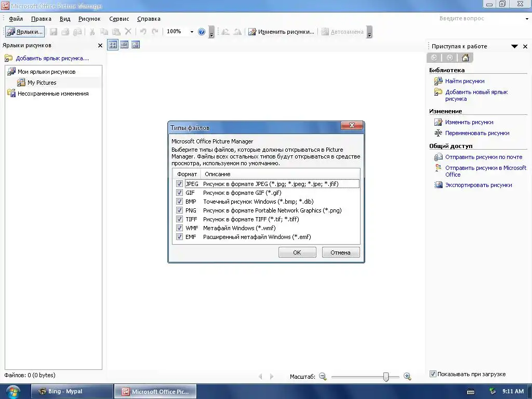
Task: Click the Undo arrow icon
Action: click(143, 32)
